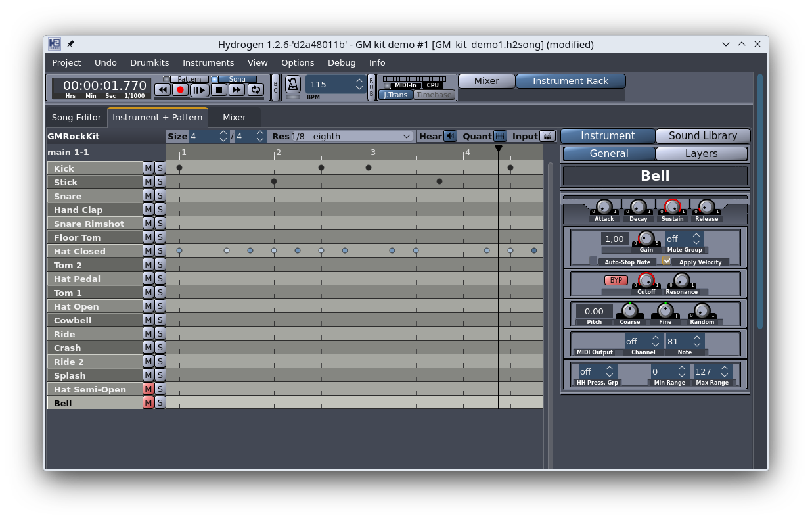Mute the Kick instrument
Screen dimensions: 812x522
tap(148, 168)
